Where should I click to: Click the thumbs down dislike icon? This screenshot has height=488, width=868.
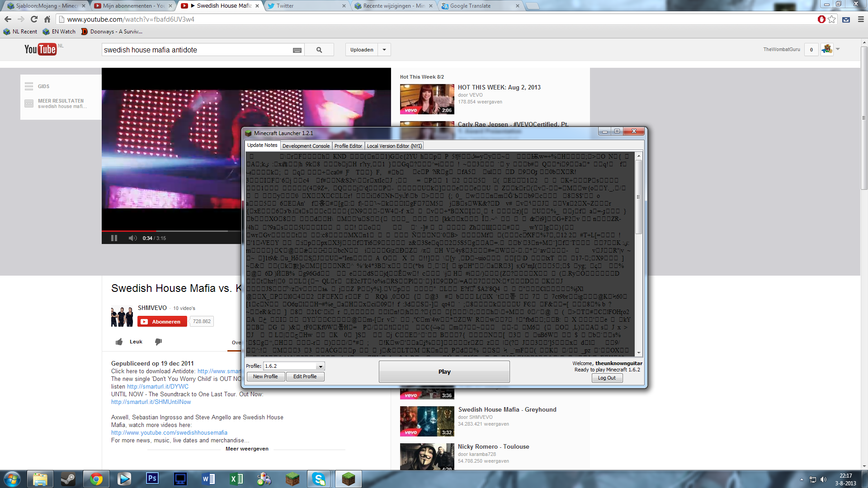(158, 342)
